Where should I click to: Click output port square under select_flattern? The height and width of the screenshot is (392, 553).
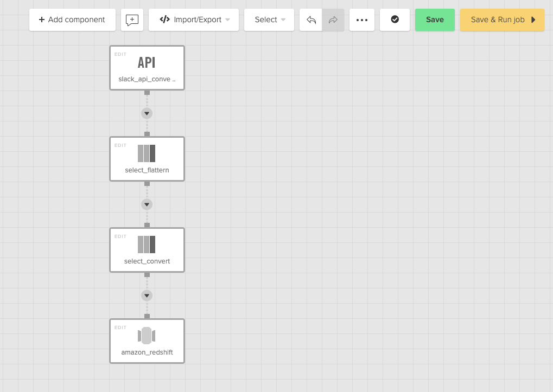[147, 184]
